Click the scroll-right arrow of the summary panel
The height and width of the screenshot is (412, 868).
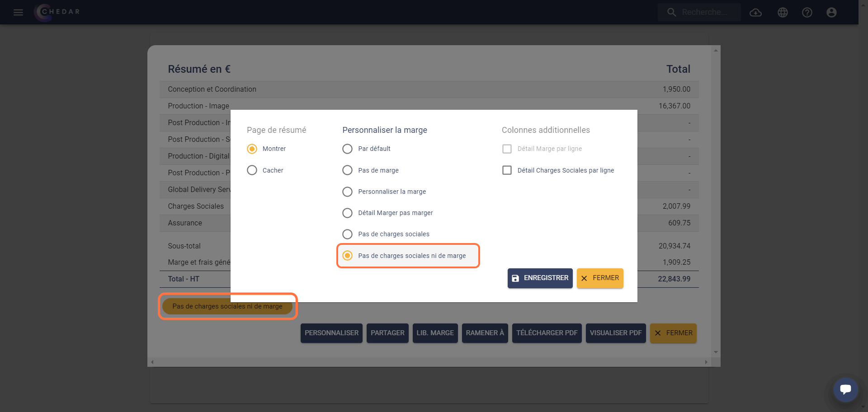pos(706,362)
